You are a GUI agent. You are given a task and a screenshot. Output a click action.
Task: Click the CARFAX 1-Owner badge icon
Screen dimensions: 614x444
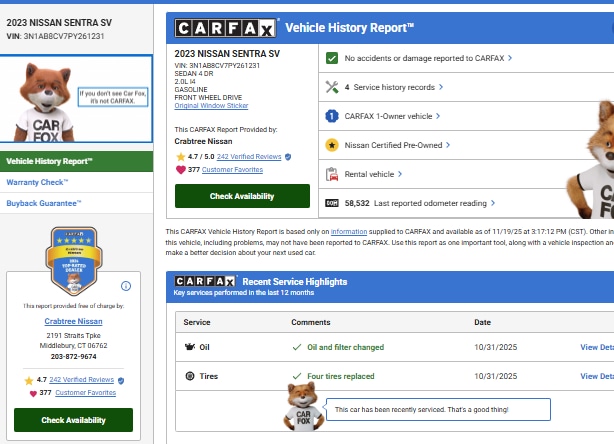332,116
